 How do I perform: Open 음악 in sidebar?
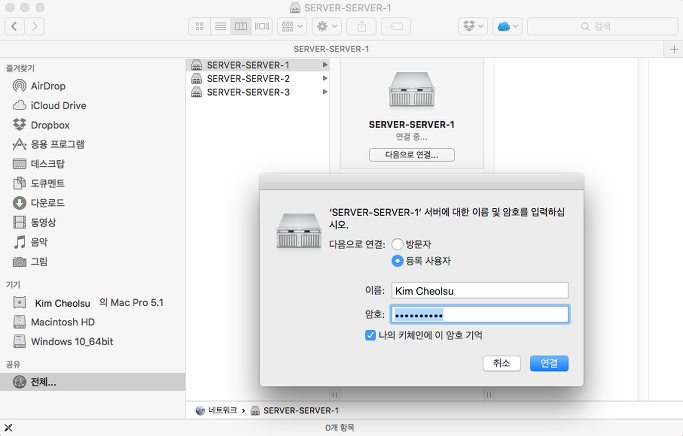(x=30, y=242)
